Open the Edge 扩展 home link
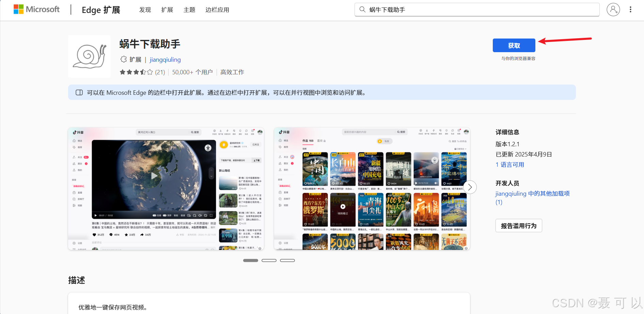The width and height of the screenshot is (644, 314). (101, 10)
